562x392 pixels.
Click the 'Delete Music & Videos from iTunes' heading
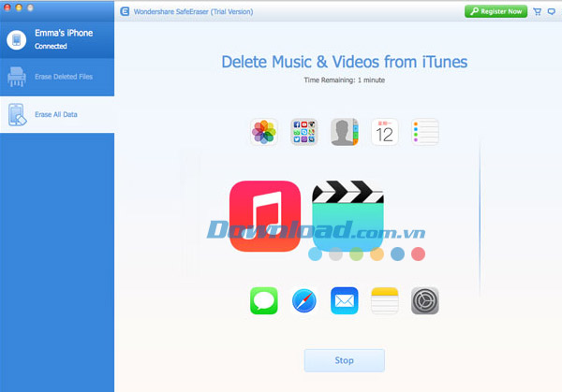click(344, 62)
